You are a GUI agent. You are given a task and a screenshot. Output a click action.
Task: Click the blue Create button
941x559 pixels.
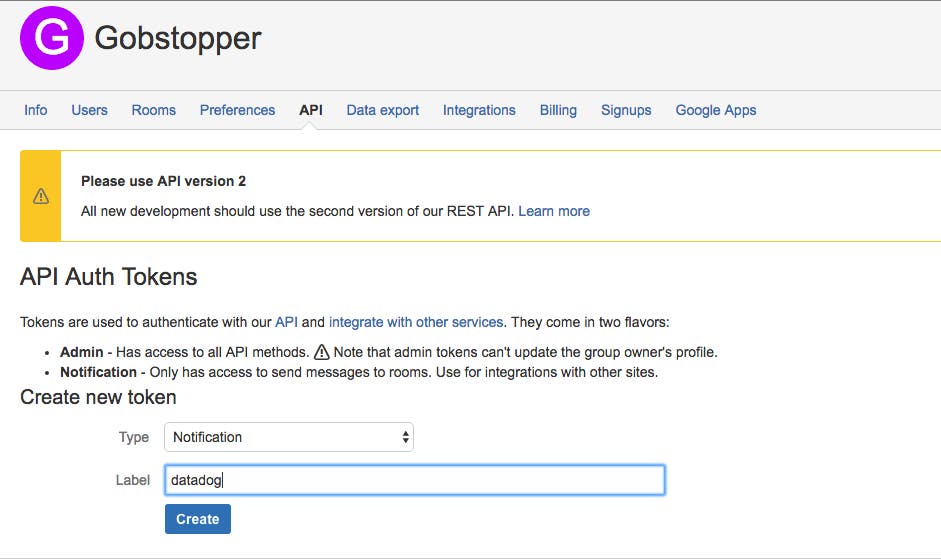[197, 519]
